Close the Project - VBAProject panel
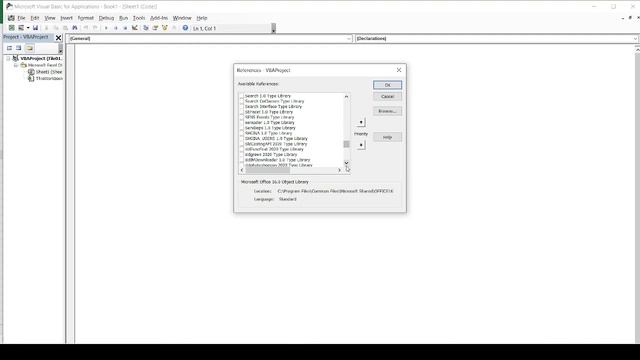Image resolution: width=640 pixels, height=360 pixels. (x=58, y=38)
